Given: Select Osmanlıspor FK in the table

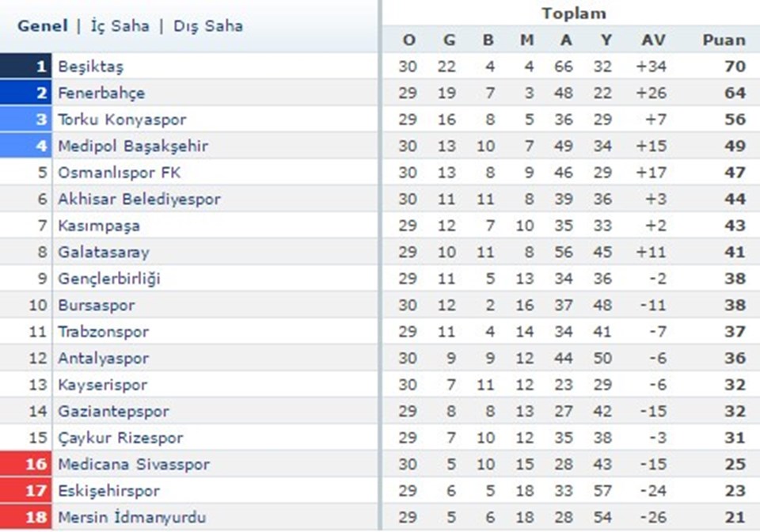Looking at the screenshot, I should coord(120,173).
